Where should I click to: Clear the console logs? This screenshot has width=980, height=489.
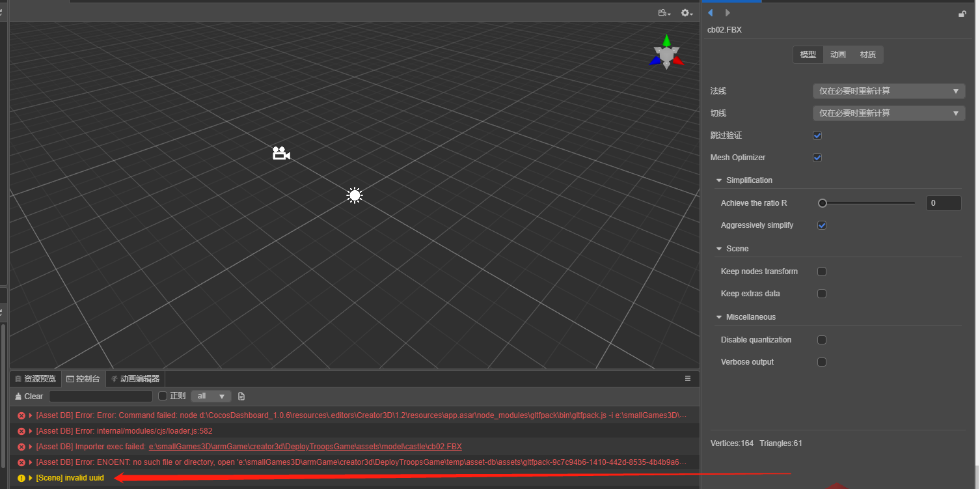tap(29, 396)
